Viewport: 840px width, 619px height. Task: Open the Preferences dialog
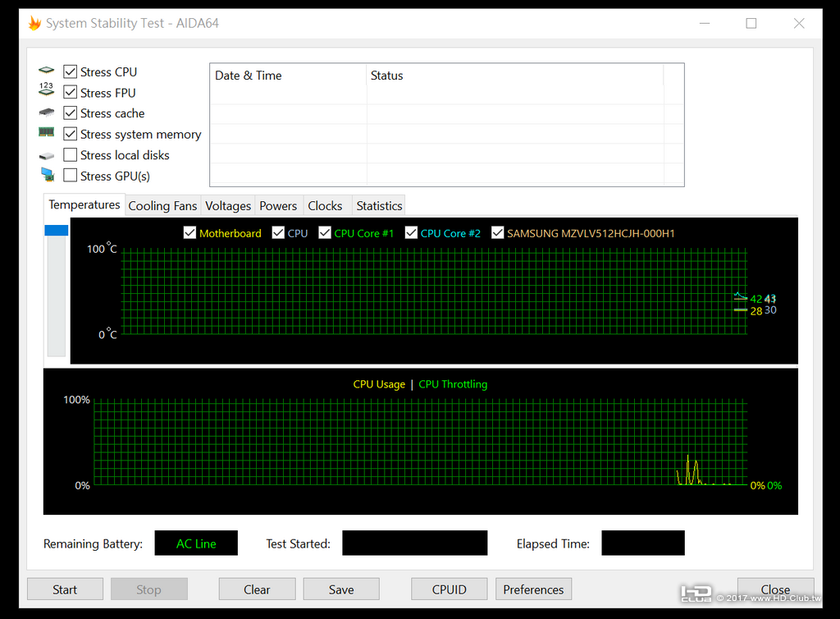coord(533,589)
